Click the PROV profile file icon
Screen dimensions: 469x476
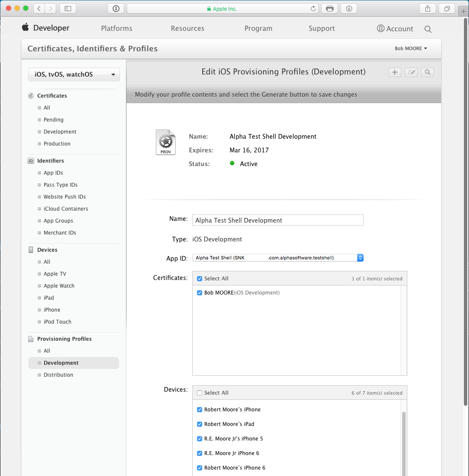point(166,143)
